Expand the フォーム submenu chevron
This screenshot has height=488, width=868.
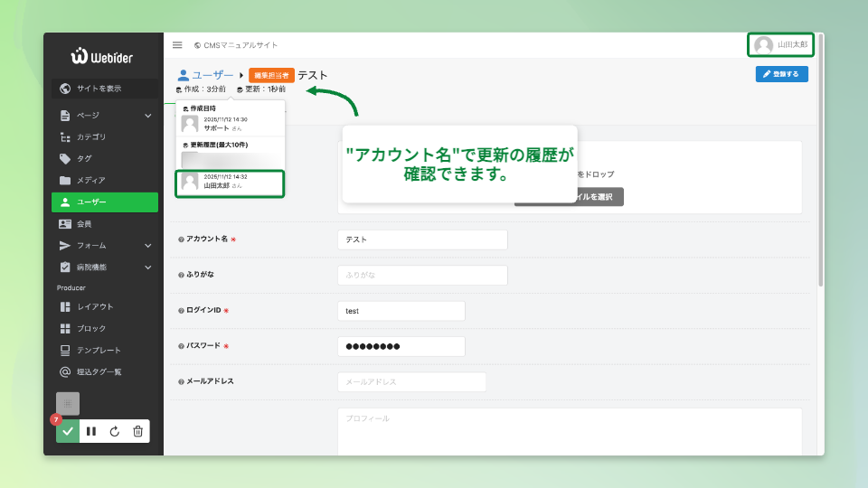coord(147,246)
